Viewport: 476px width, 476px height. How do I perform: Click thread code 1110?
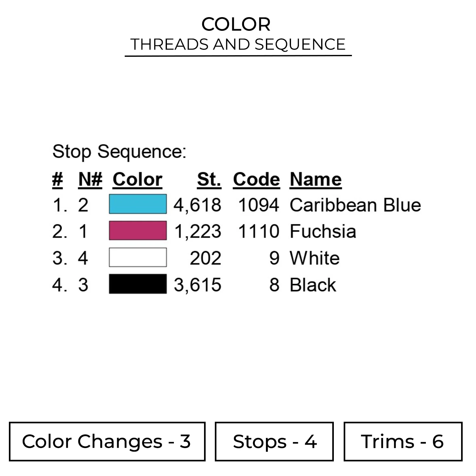point(259,231)
